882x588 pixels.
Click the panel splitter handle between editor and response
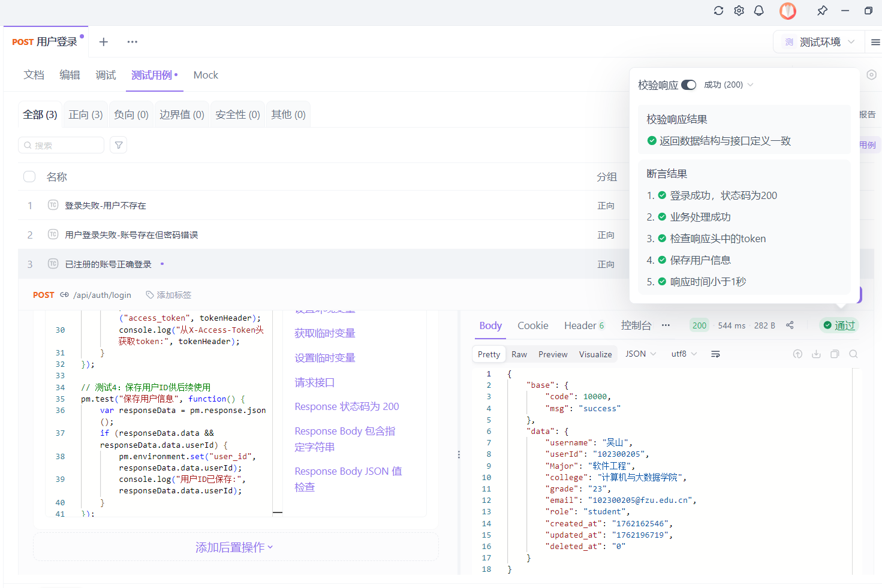(x=459, y=454)
